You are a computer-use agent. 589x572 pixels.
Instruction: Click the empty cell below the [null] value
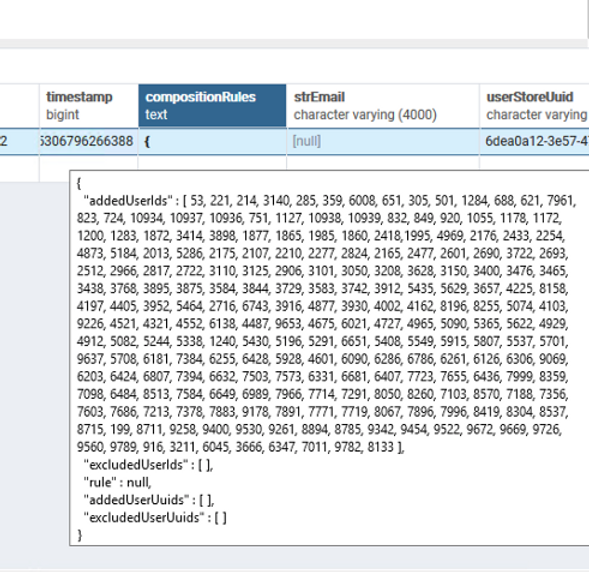pyautogui.click(x=383, y=162)
